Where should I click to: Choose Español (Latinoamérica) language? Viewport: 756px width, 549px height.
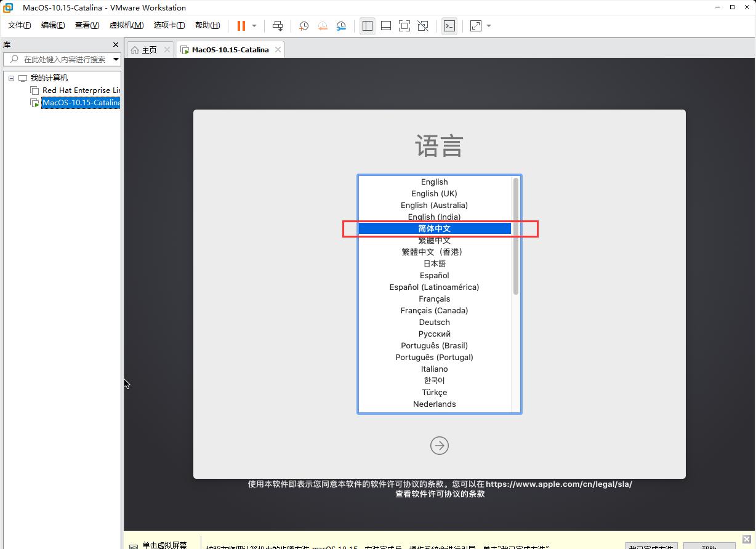tap(435, 287)
